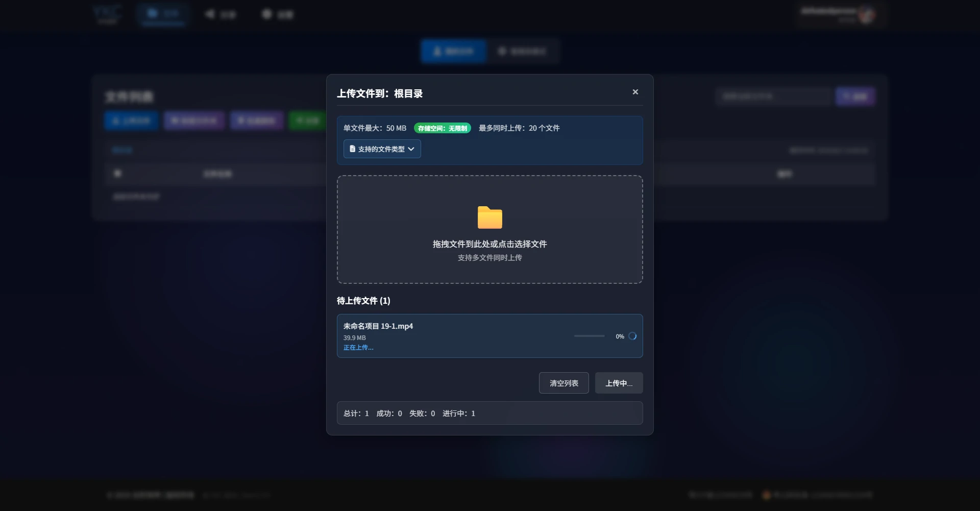Click the 单文件最大：50 MB label
The width and height of the screenshot is (980, 511).
click(375, 128)
